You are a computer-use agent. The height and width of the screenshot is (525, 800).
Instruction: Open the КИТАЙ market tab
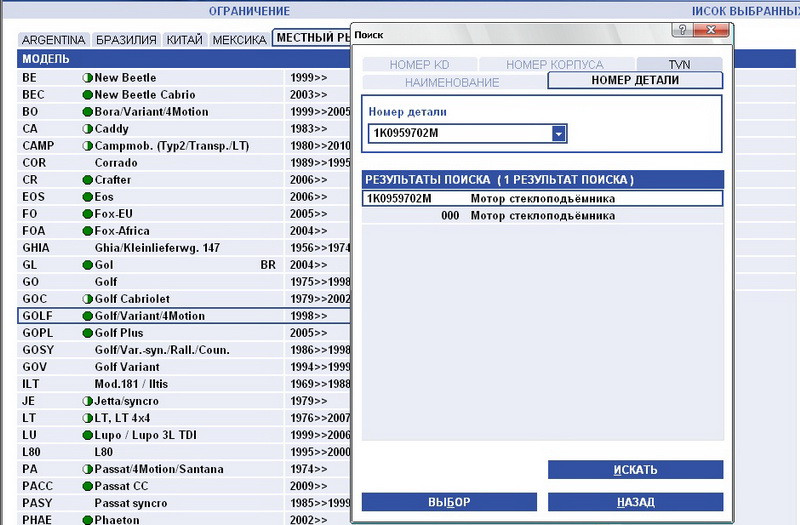pyautogui.click(x=185, y=40)
